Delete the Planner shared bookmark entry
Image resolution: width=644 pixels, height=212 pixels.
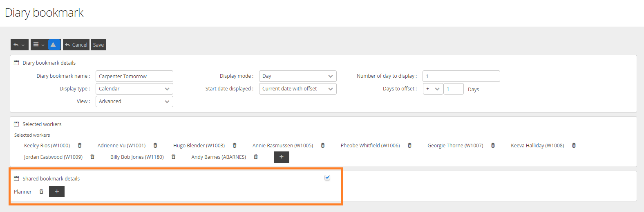tap(41, 192)
